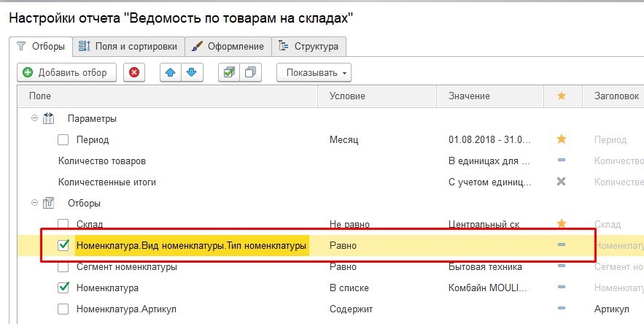Viewport: 644px width, 324px height.
Task: Click the star column header icon
Action: tap(561, 96)
